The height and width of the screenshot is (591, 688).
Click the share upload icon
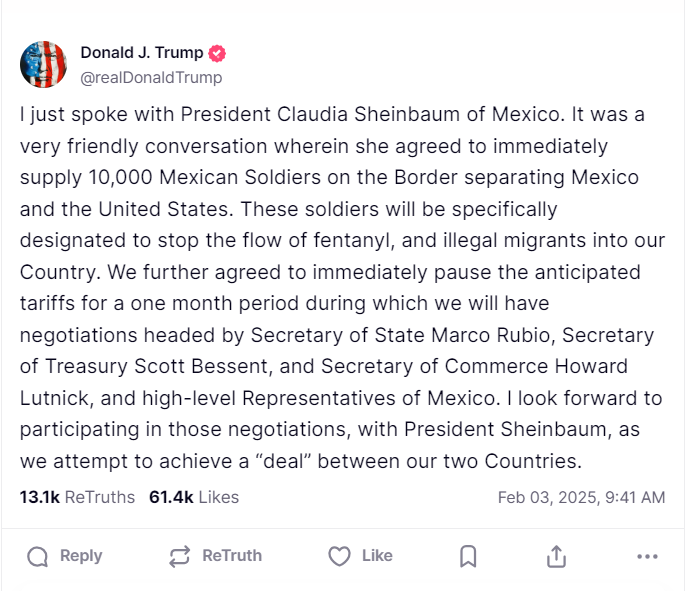(557, 556)
